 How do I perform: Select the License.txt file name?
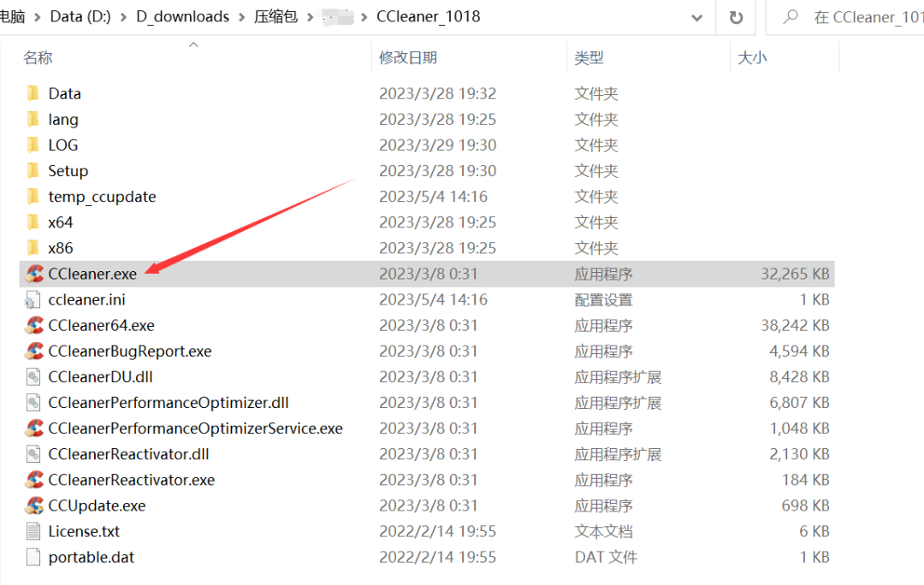(x=84, y=531)
